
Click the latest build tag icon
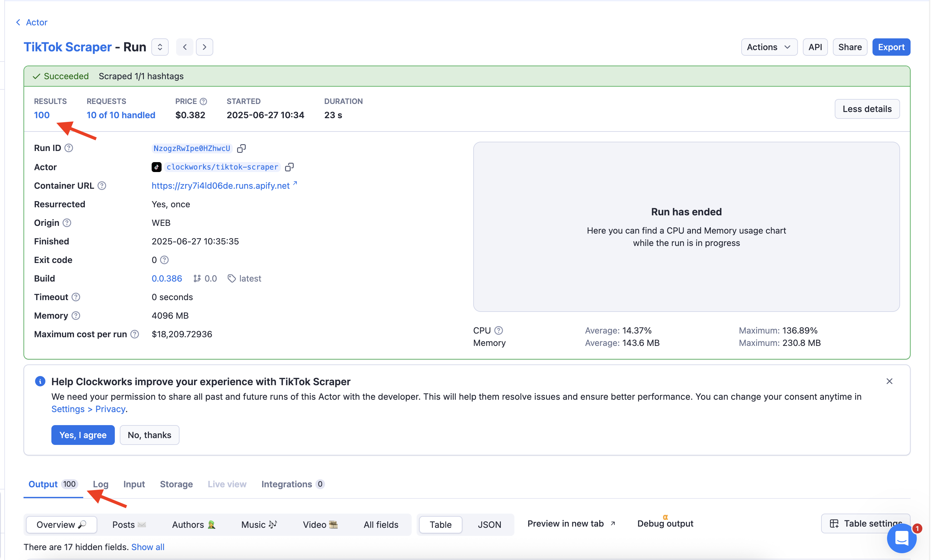[x=232, y=278]
